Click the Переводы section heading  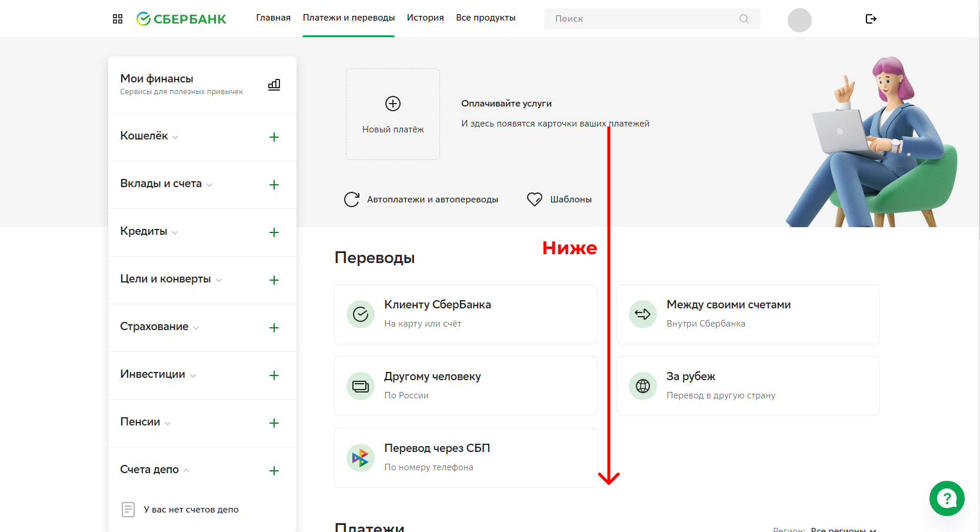coord(375,258)
